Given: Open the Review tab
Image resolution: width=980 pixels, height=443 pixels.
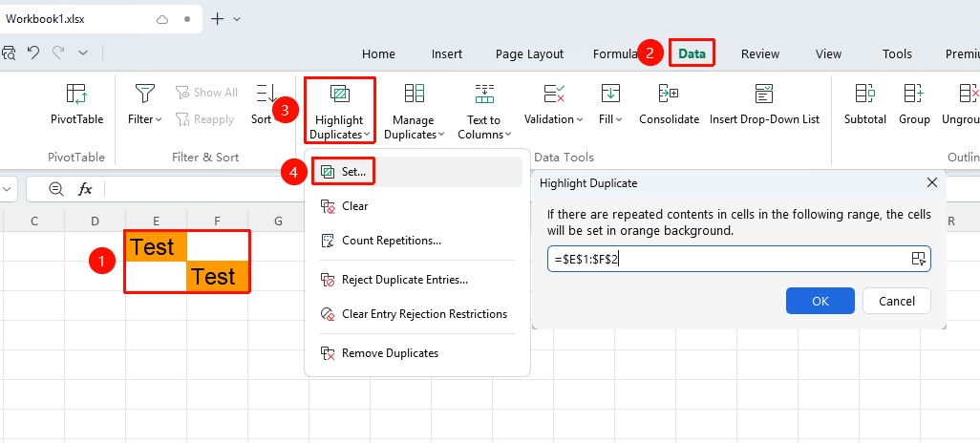Looking at the screenshot, I should pos(760,54).
